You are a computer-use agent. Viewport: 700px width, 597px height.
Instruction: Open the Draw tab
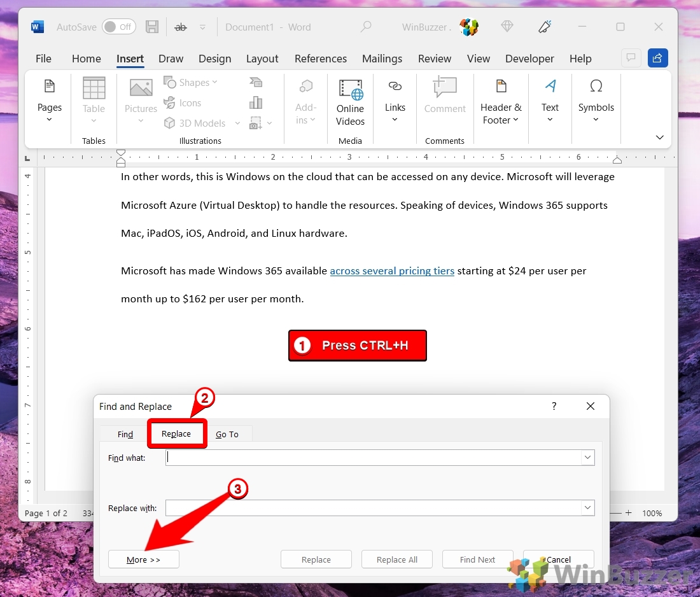pos(171,59)
